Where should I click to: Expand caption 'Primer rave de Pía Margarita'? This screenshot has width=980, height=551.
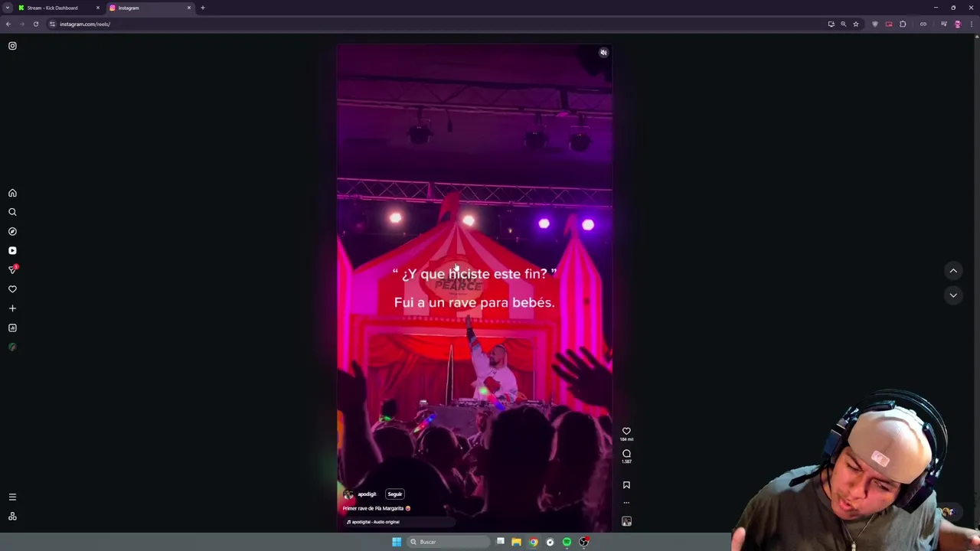click(x=377, y=508)
